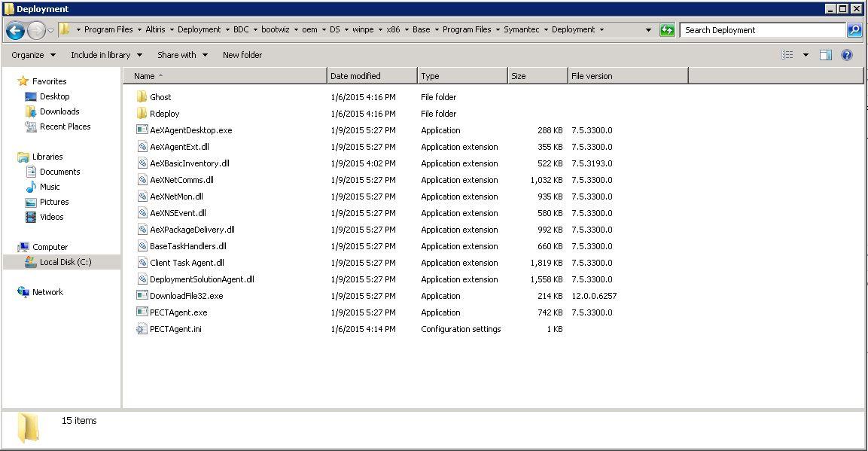Viewport: 868px width, 451px height.
Task: Open the Organize menu
Action: [33, 55]
